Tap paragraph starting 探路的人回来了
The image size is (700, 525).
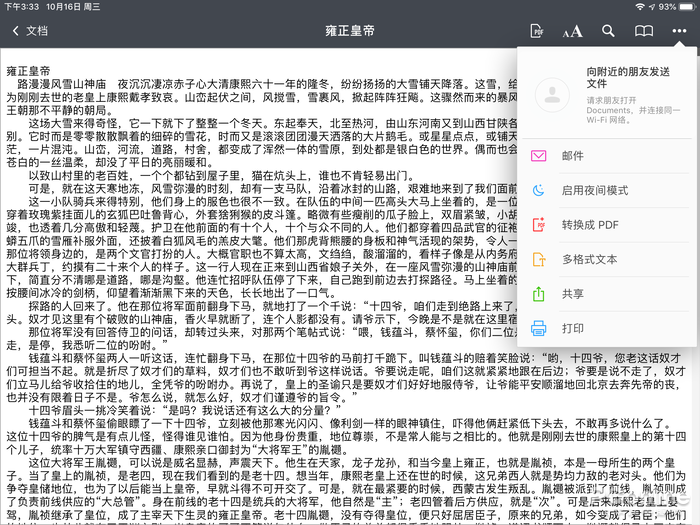pos(262,313)
